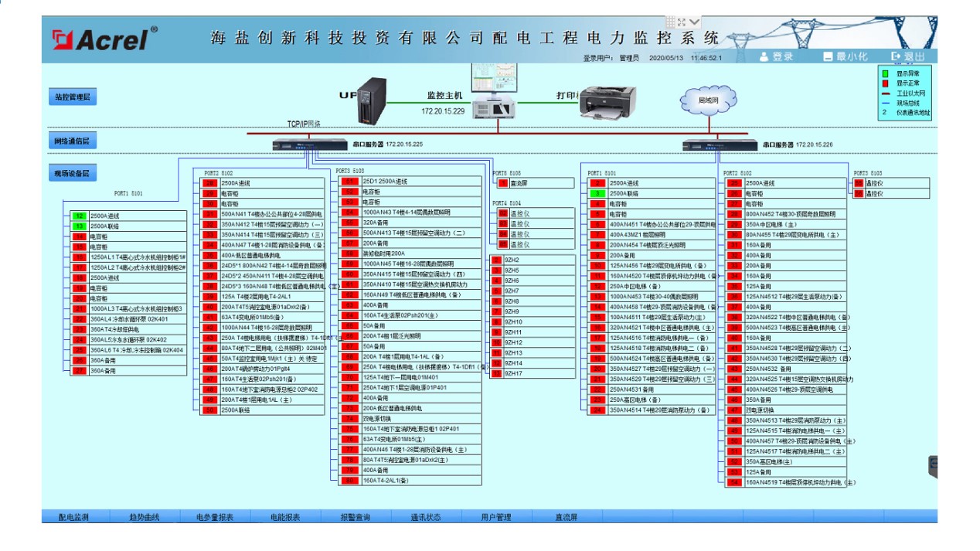Image resolution: width=980 pixels, height=551 pixels.
Task: Open the 趋势曲线 menu tab
Action: click(145, 517)
